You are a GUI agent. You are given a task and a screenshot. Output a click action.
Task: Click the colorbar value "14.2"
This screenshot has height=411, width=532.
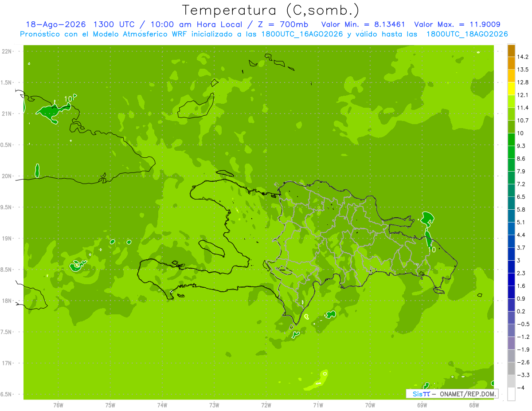coord(523,57)
